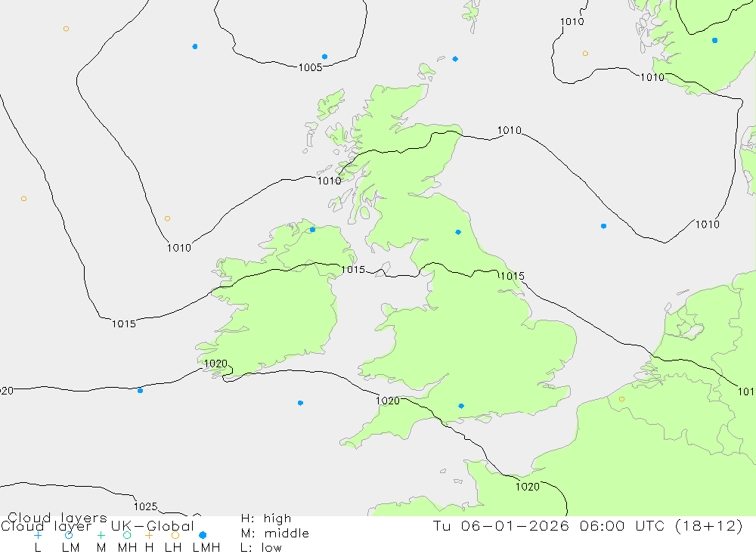Click the 1005 isobar label
The image size is (756, 554).
pos(310,67)
